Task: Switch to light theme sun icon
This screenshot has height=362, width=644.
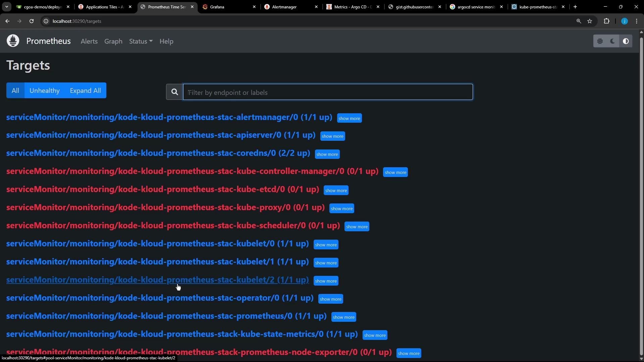Action: point(600,41)
